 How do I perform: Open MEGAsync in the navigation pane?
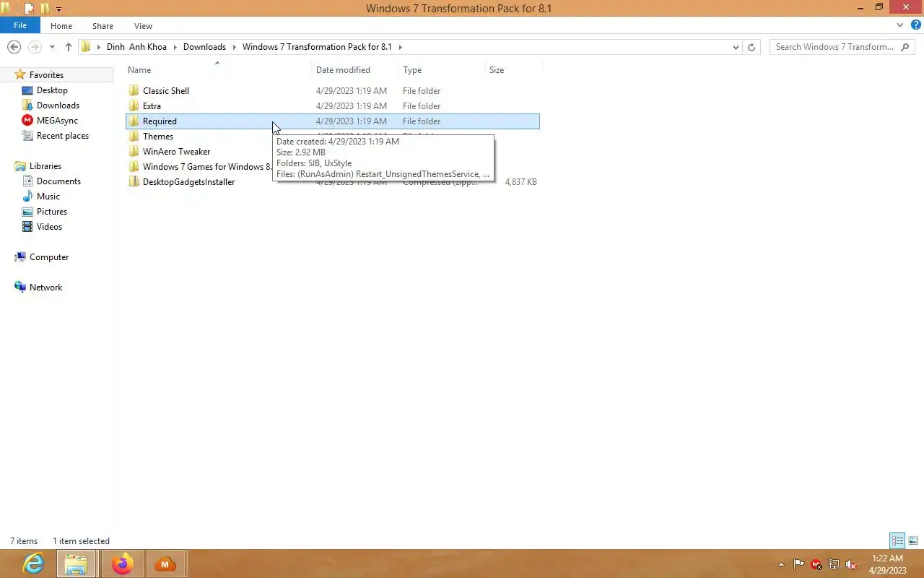(57, 121)
